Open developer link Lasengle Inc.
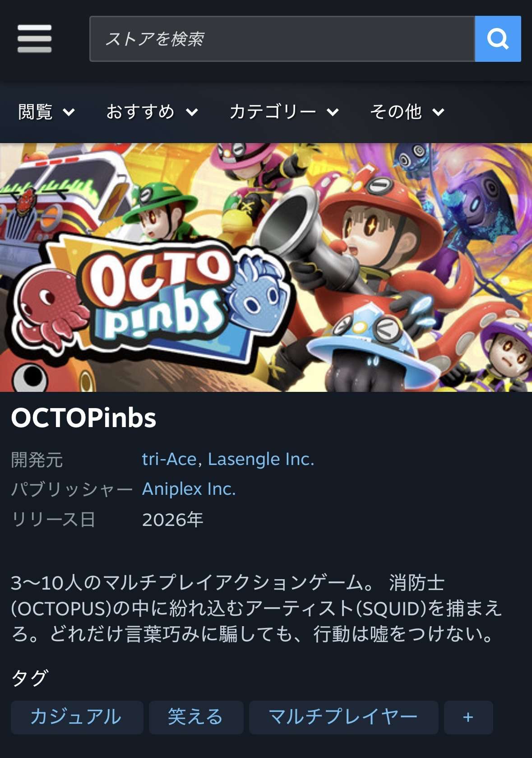Viewport: 532px width, 758px height. tap(261, 459)
